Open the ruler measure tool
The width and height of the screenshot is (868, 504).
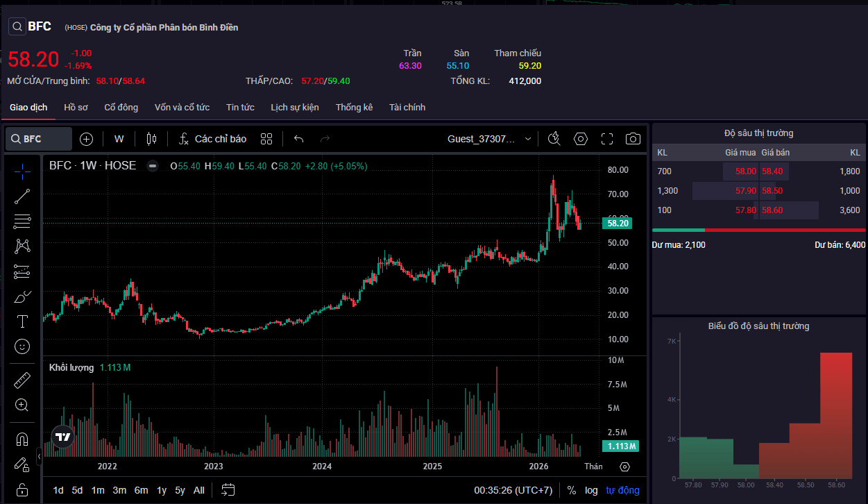coord(22,380)
